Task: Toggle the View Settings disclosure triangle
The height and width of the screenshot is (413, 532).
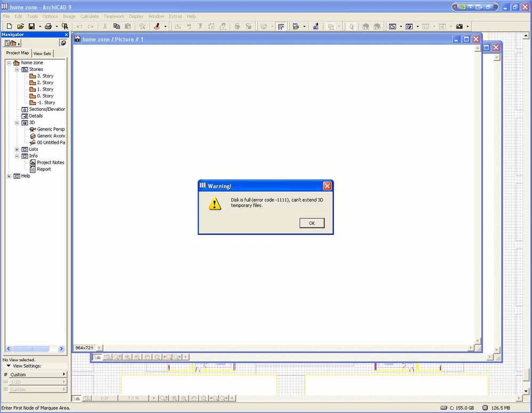Action: [9, 366]
